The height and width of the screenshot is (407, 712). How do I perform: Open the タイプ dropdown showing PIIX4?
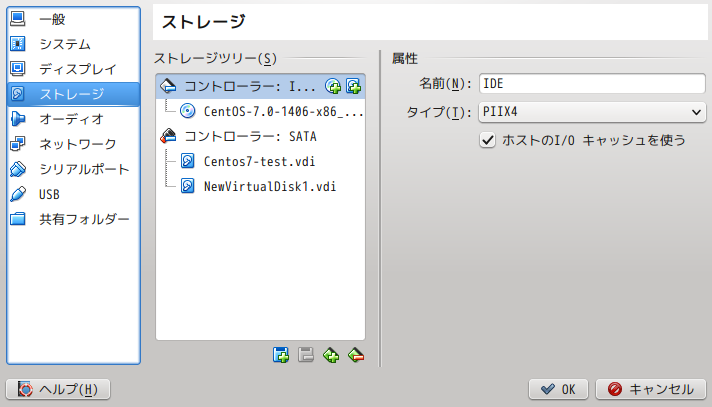(592, 112)
